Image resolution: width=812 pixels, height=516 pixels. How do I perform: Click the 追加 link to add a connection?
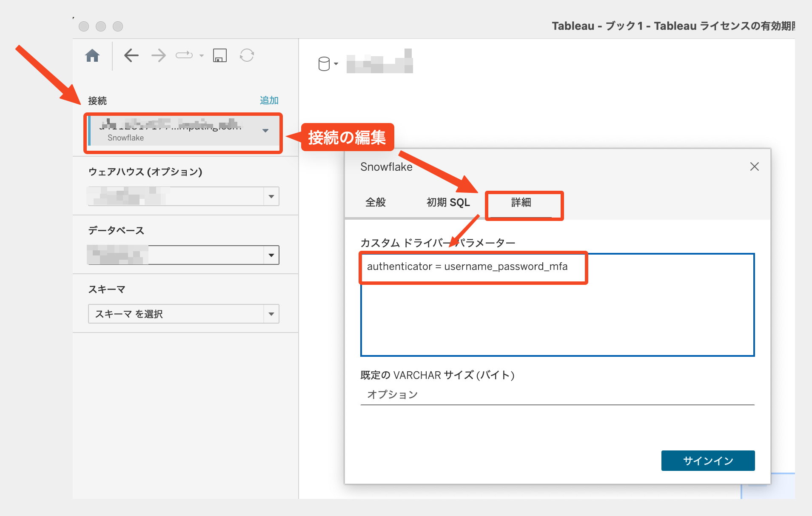point(269,100)
